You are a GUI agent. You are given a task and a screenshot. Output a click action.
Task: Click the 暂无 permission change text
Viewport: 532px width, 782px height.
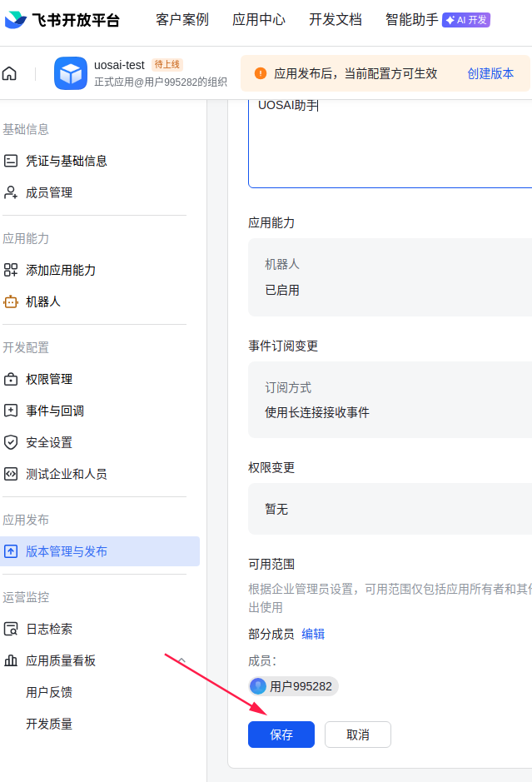[276, 509]
